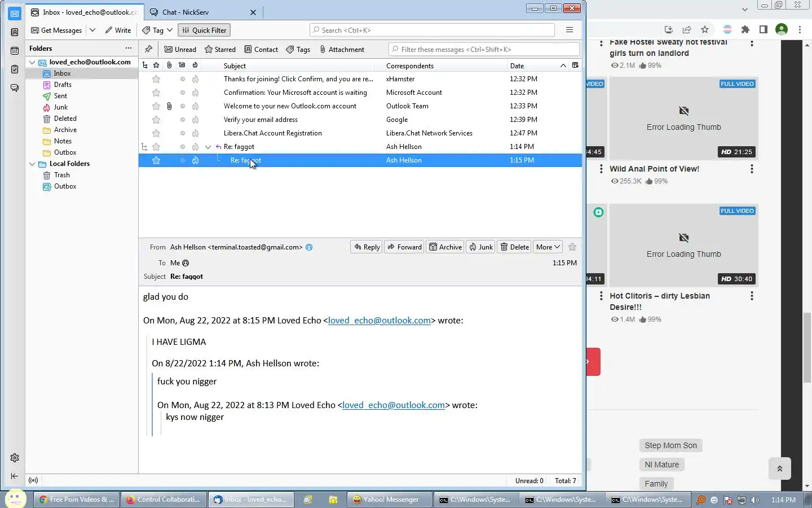Screen dimensions: 812x508
Task: Click Write to compose new message
Action: pos(118,30)
